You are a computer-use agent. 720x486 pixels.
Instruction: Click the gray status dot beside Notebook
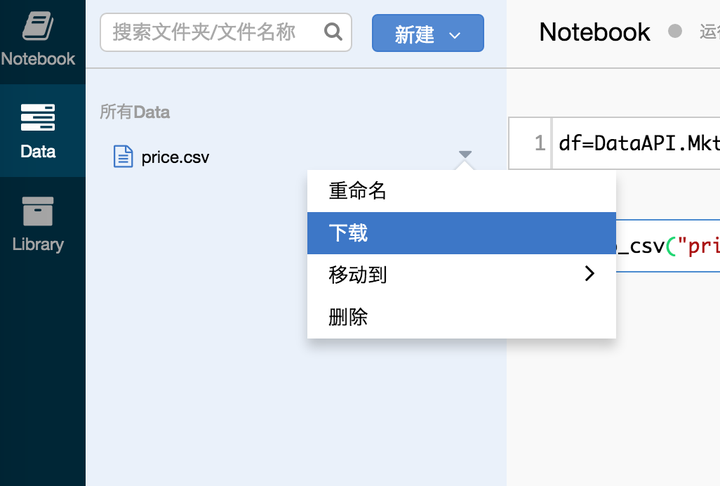click(x=675, y=31)
